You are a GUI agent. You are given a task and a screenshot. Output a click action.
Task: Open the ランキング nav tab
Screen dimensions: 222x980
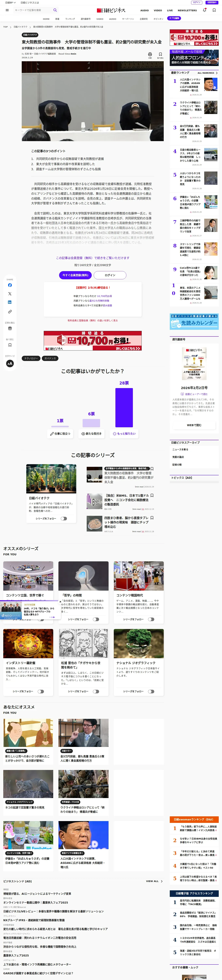70,19
